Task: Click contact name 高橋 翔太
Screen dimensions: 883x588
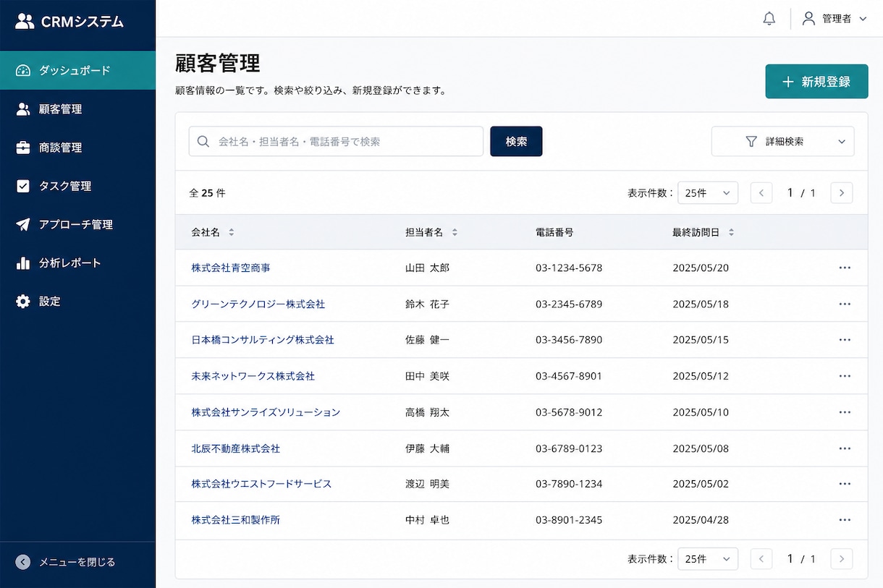Action: pyautogui.click(x=428, y=412)
